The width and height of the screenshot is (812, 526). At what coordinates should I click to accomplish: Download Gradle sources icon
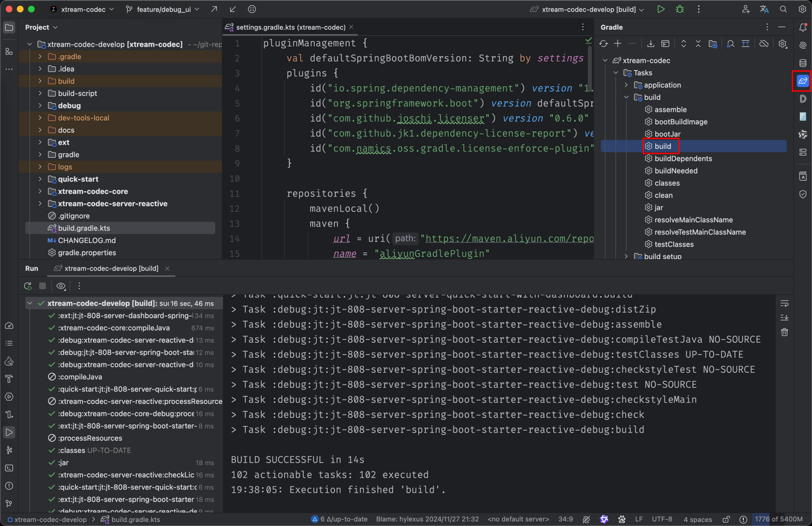tap(650, 43)
